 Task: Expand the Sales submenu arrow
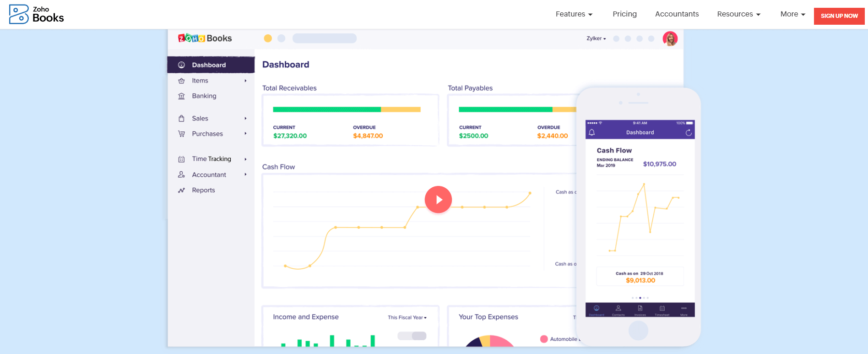(246, 119)
